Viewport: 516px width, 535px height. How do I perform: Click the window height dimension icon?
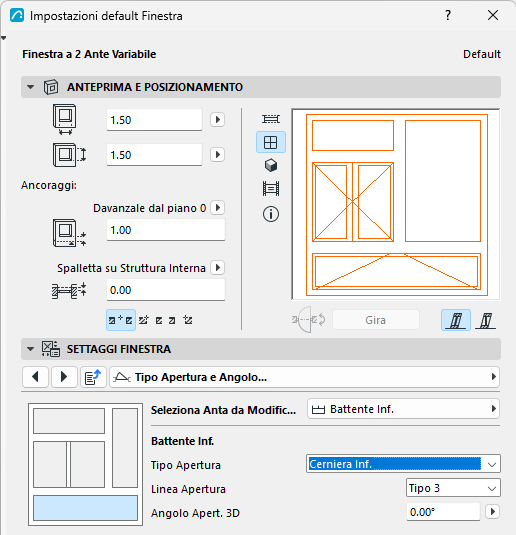69,155
